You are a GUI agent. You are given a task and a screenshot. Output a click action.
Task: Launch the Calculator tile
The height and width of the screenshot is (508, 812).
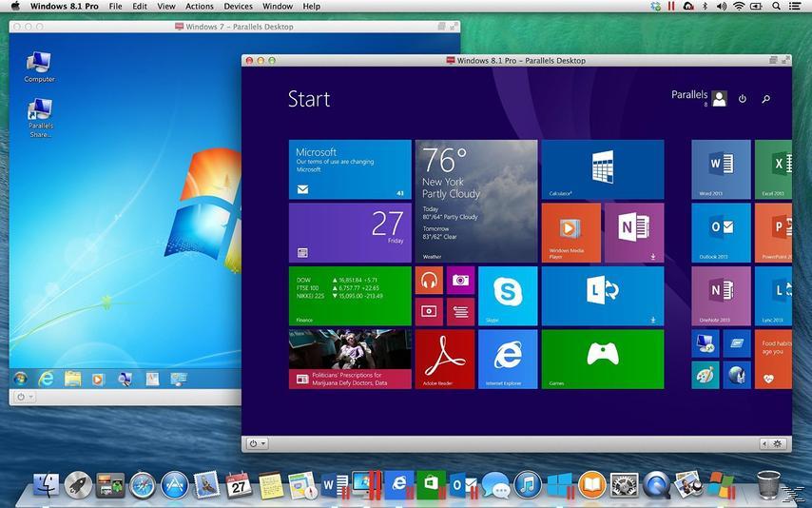pyautogui.click(x=603, y=169)
